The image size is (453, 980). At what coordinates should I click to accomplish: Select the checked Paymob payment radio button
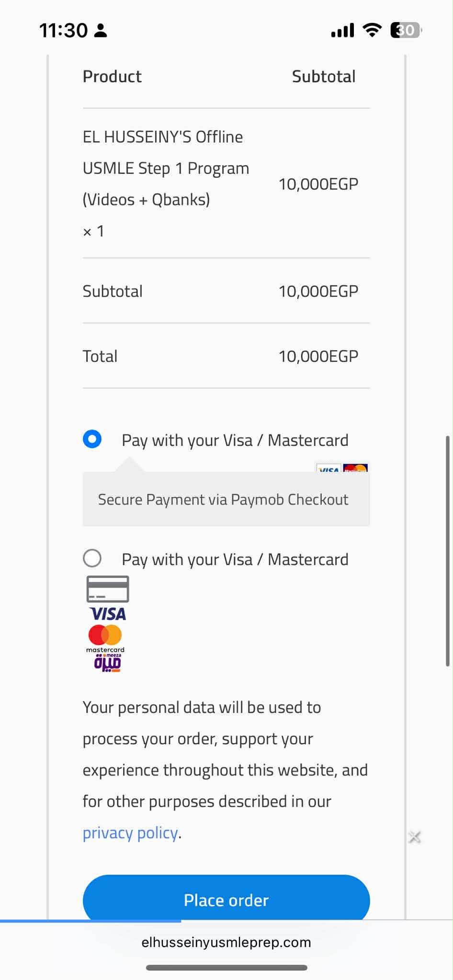[92, 439]
